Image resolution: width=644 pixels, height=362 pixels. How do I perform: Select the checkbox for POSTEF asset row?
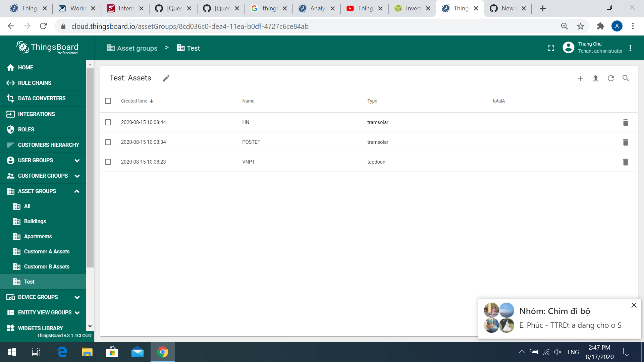[x=108, y=142]
